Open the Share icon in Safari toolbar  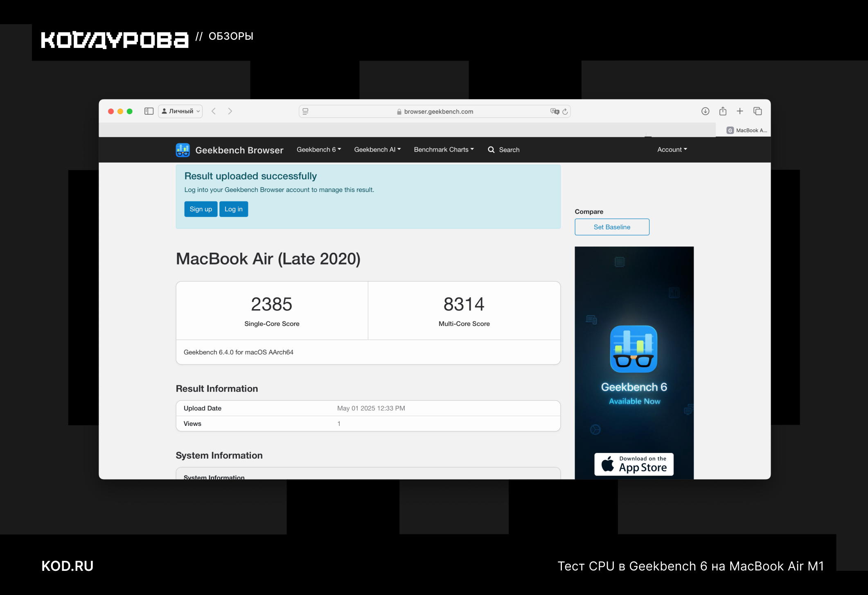click(723, 111)
